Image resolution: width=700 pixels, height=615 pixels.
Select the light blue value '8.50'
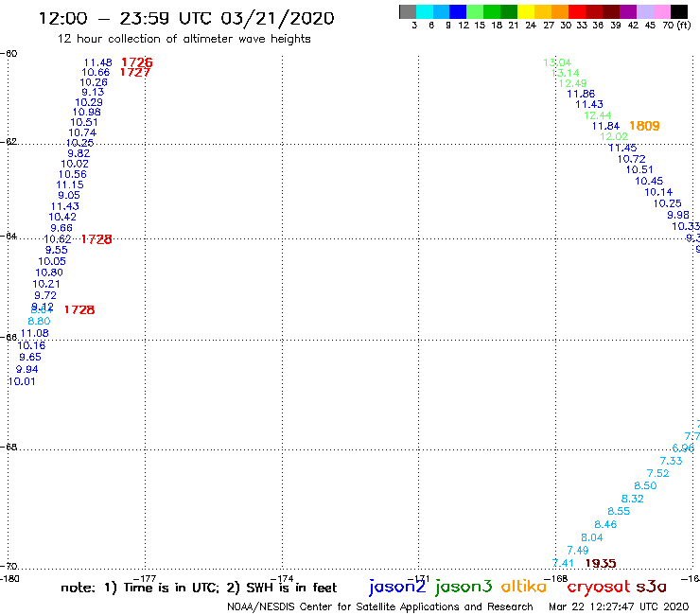click(645, 486)
